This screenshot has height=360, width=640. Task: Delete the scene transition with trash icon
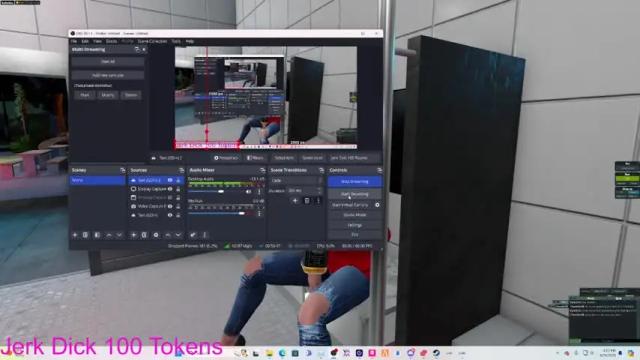click(307, 200)
